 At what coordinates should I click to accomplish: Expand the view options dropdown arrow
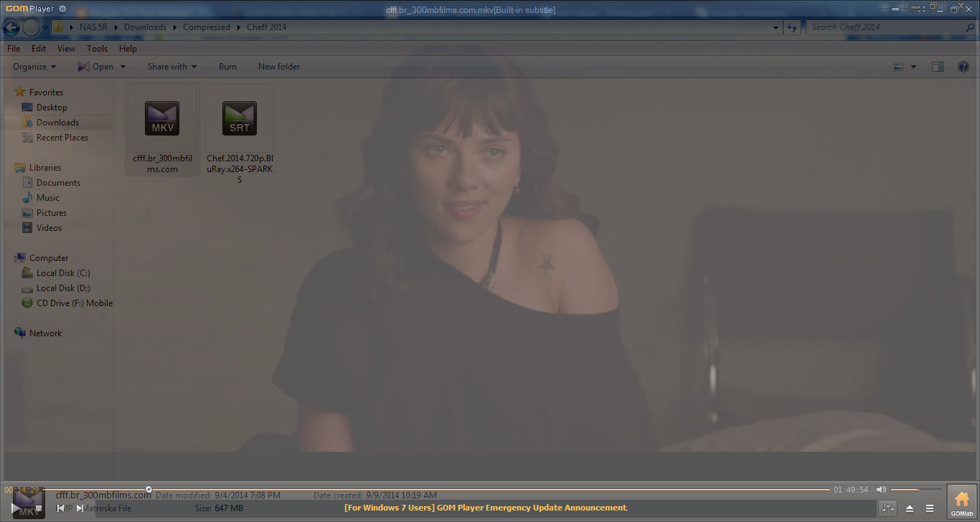(x=913, y=67)
